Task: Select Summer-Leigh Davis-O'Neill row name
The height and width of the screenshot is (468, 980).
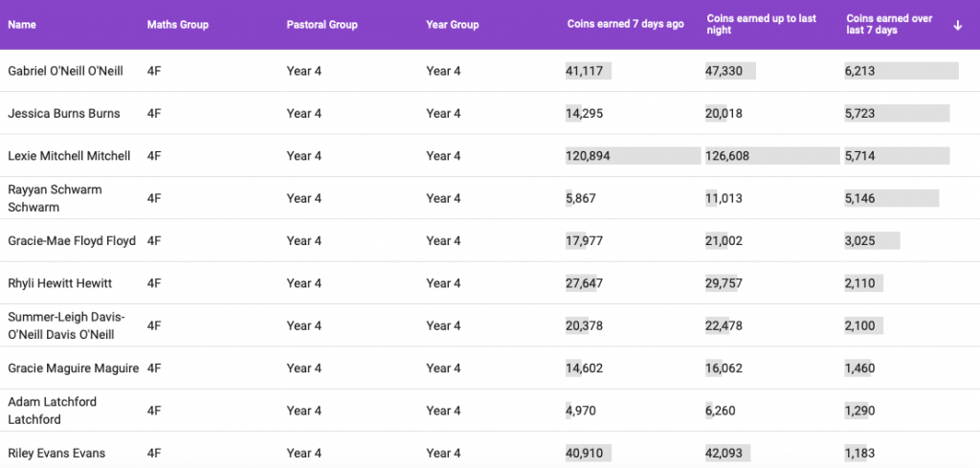Action: (67, 325)
